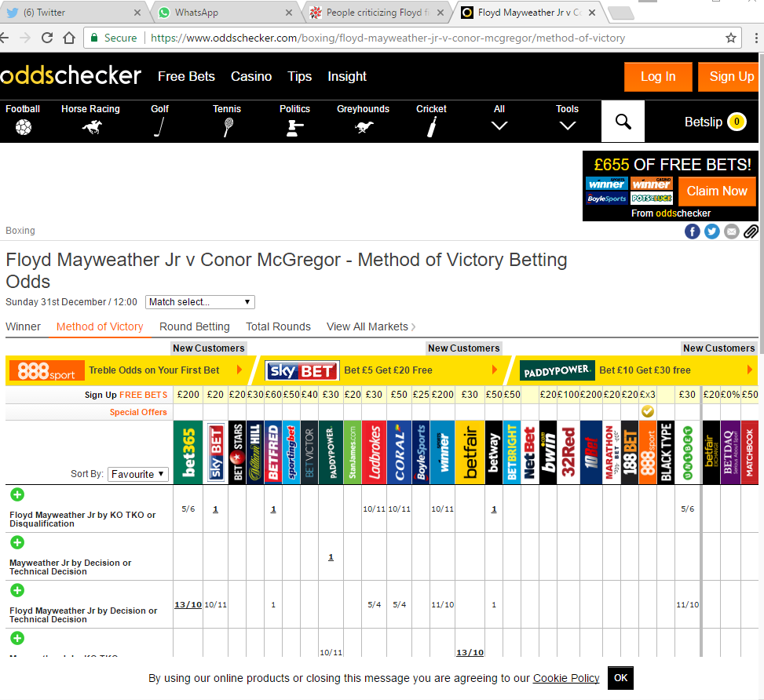The height and width of the screenshot is (700, 764).
Task: Select bet365 13/10 odds for Decision
Action: coord(188,604)
